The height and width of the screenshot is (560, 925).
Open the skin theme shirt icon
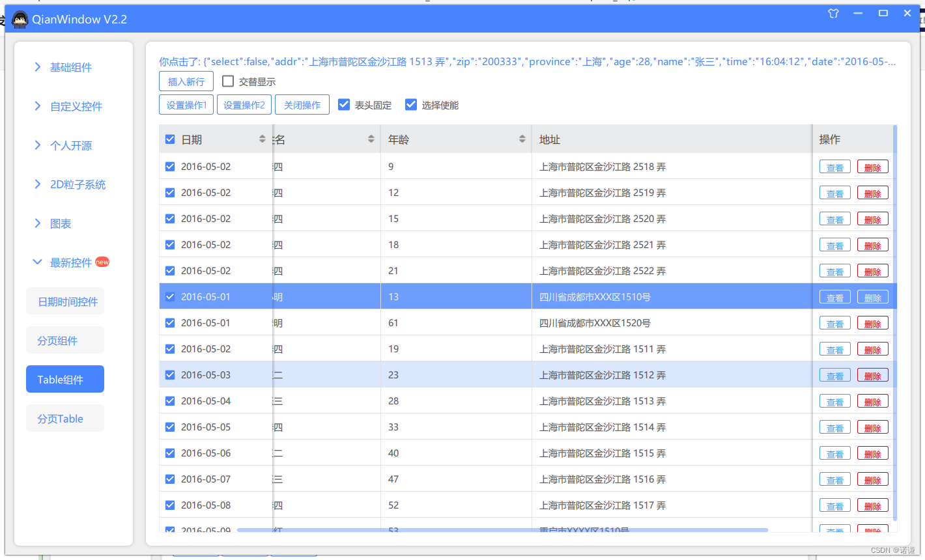(x=833, y=13)
